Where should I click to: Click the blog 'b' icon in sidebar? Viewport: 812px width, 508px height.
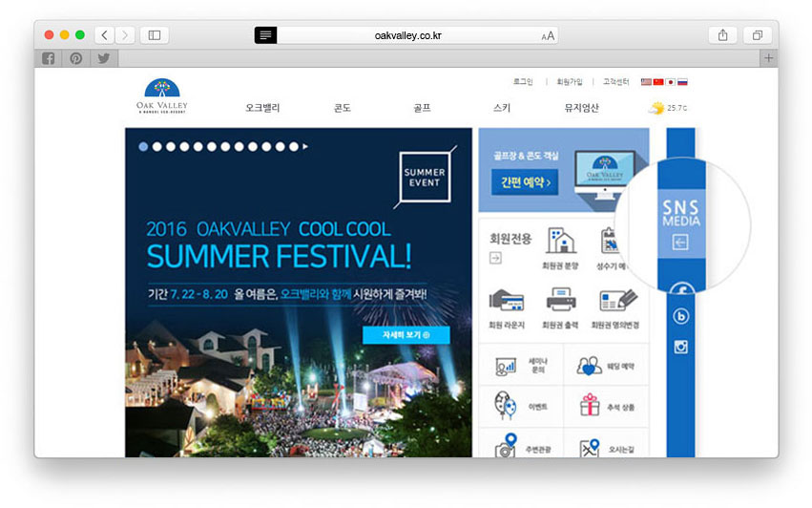680,316
